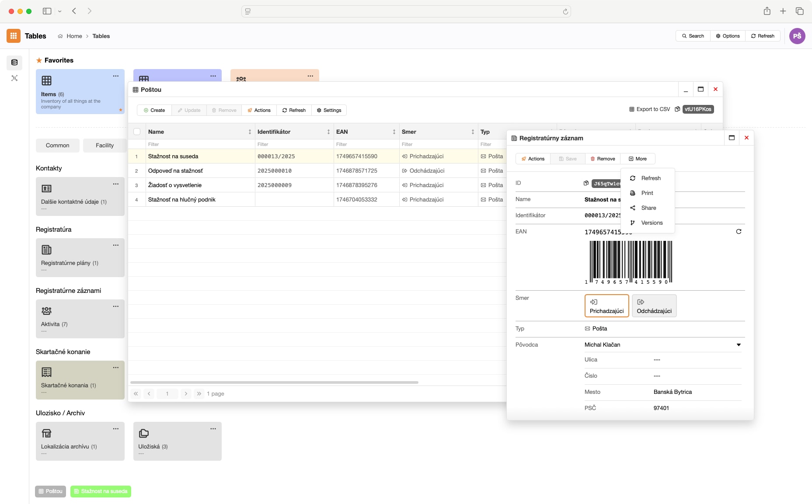
Task: Select Odchádzajúci direction option
Action: [x=654, y=306]
